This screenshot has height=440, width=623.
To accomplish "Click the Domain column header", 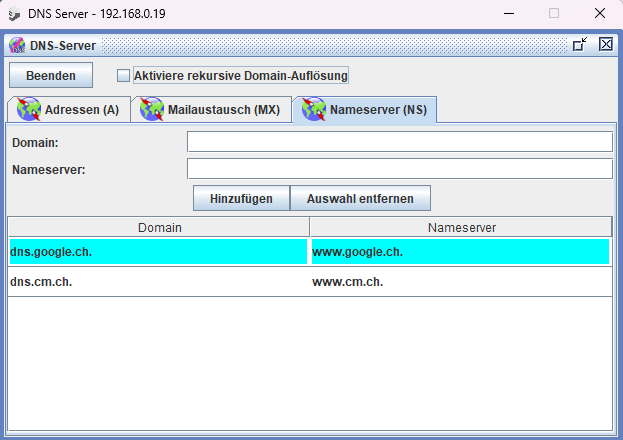I will pyautogui.click(x=159, y=227).
